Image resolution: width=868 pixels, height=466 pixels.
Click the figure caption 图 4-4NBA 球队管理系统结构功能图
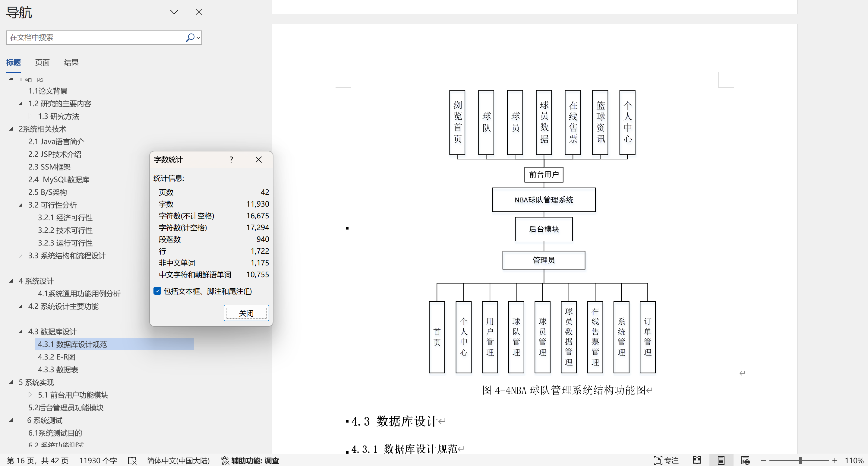point(564,390)
